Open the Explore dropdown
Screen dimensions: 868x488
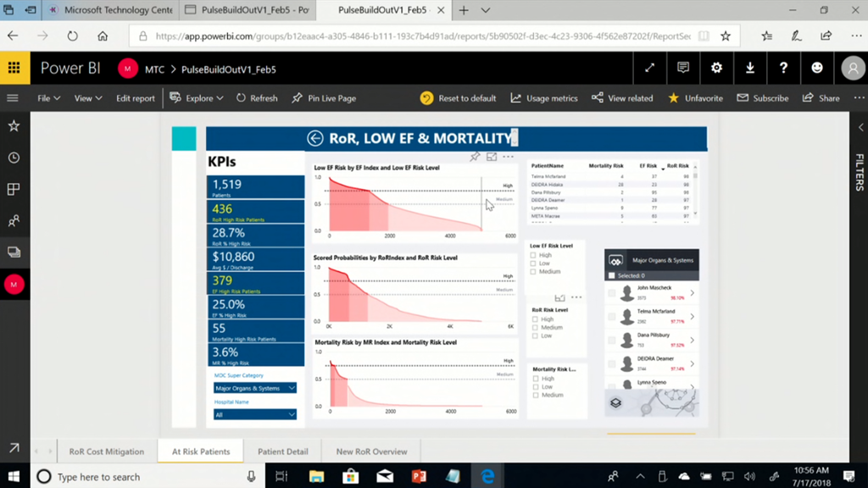197,98
